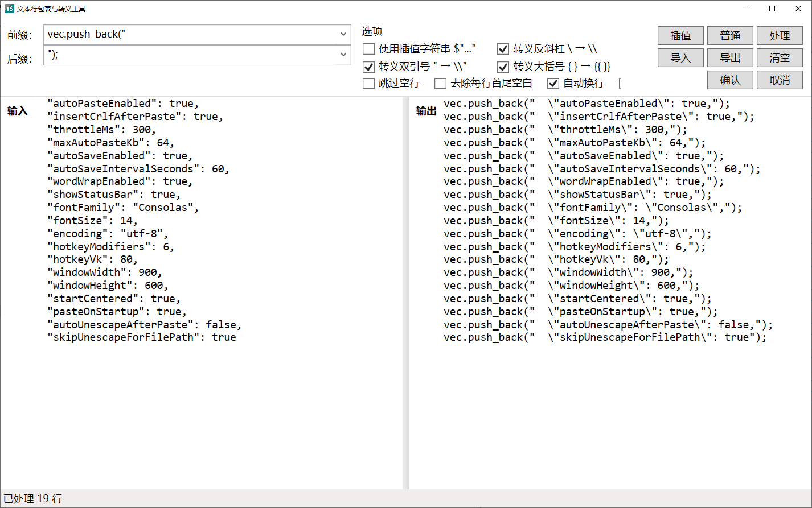Click output line containing \"autoPasteEnabled\"
The width and height of the screenshot is (812, 508).
coord(587,104)
